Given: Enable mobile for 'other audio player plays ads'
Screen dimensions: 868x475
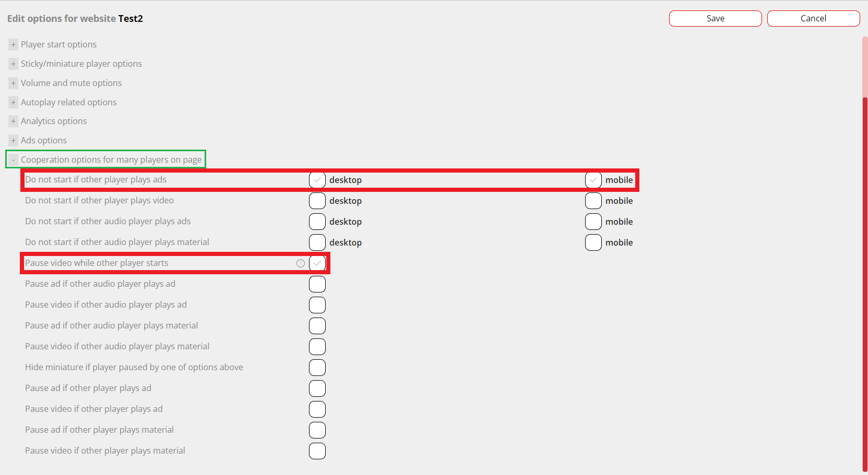Looking at the screenshot, I should click(593, 222).
